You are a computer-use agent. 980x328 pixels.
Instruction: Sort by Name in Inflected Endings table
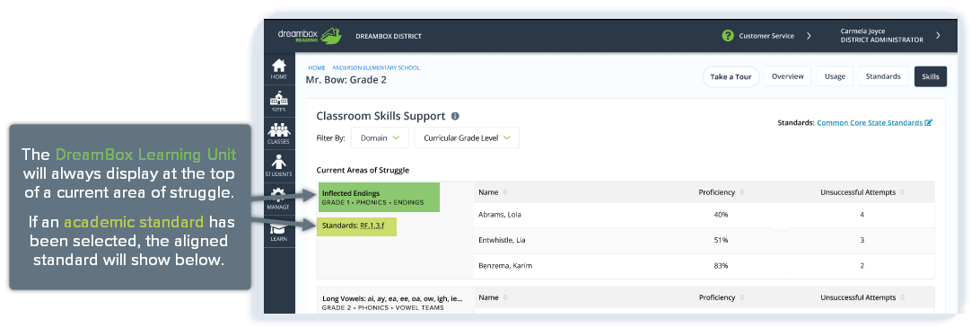click(x=505, y=192)
